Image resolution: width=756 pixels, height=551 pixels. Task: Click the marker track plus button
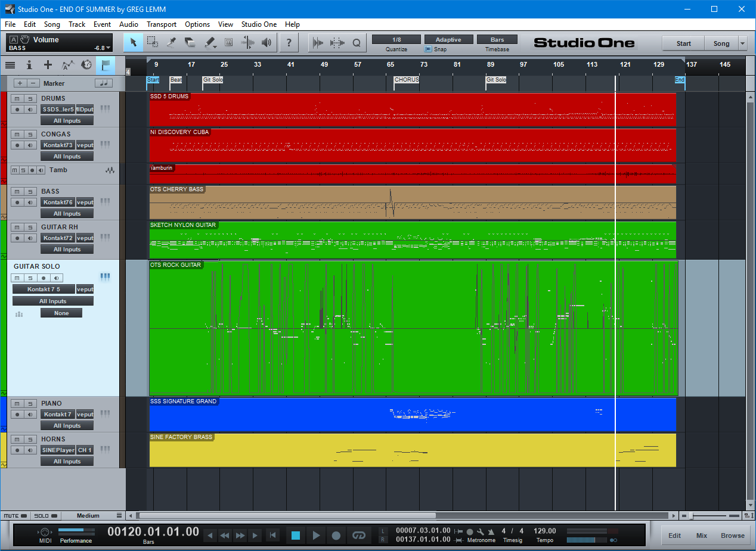(20, 83)
